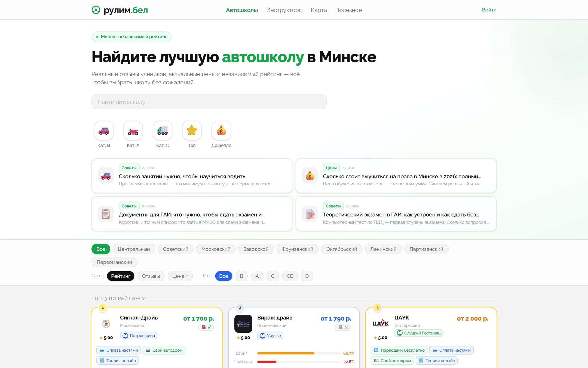Viewport: 588px width, 368px height.
Task: Filter by Фрунзенский district
Action: [x=297, y=249]
